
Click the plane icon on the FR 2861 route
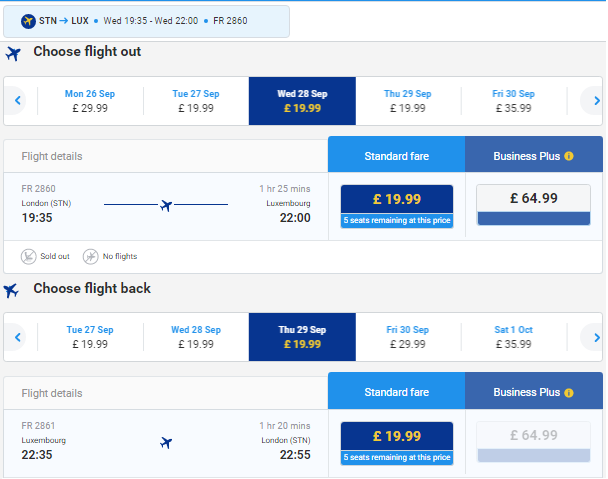[166, 442]
